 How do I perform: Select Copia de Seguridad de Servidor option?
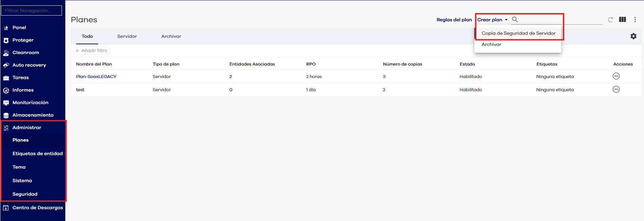click(x=518, y=33)
